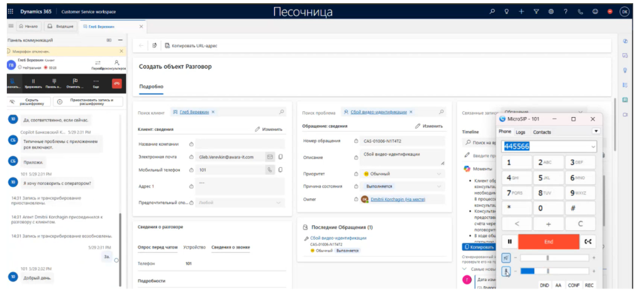Click the Copilot icon in right sidebar
Screen dimensions: 644x295
pos(625,42)
